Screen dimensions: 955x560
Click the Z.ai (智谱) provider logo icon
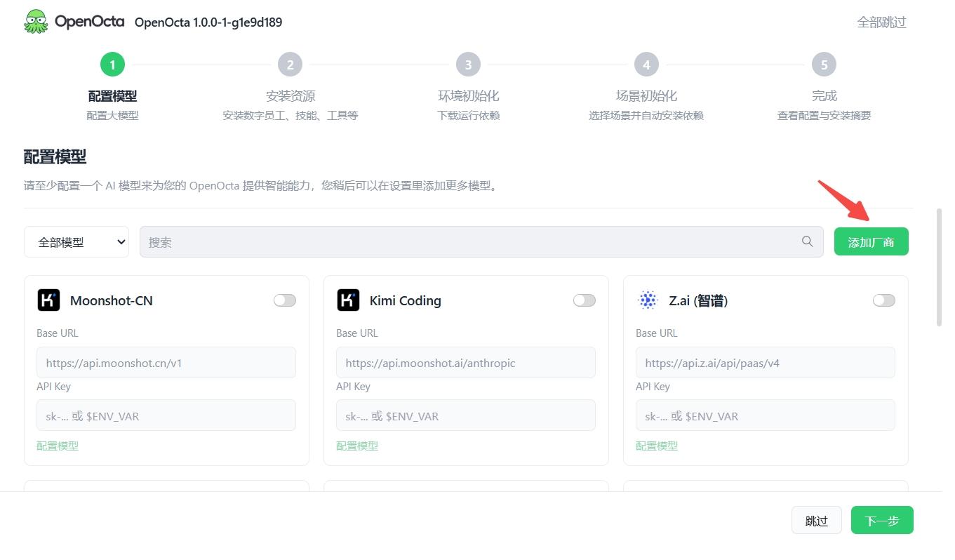point(648,300)
